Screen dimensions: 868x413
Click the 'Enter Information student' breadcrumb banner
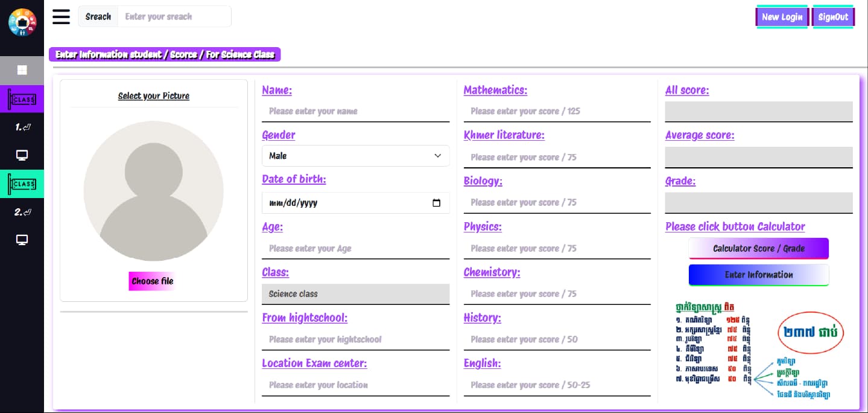coord(165,54)
